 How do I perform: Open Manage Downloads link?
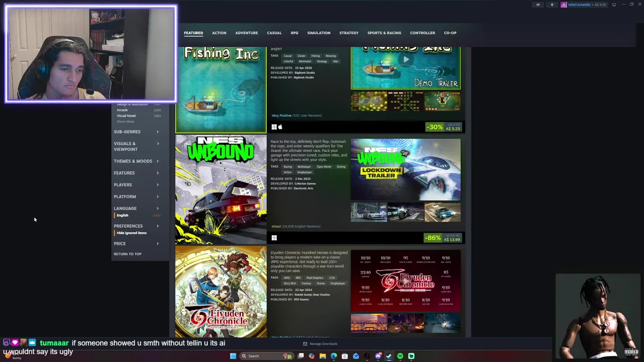(x=324, y=344)
